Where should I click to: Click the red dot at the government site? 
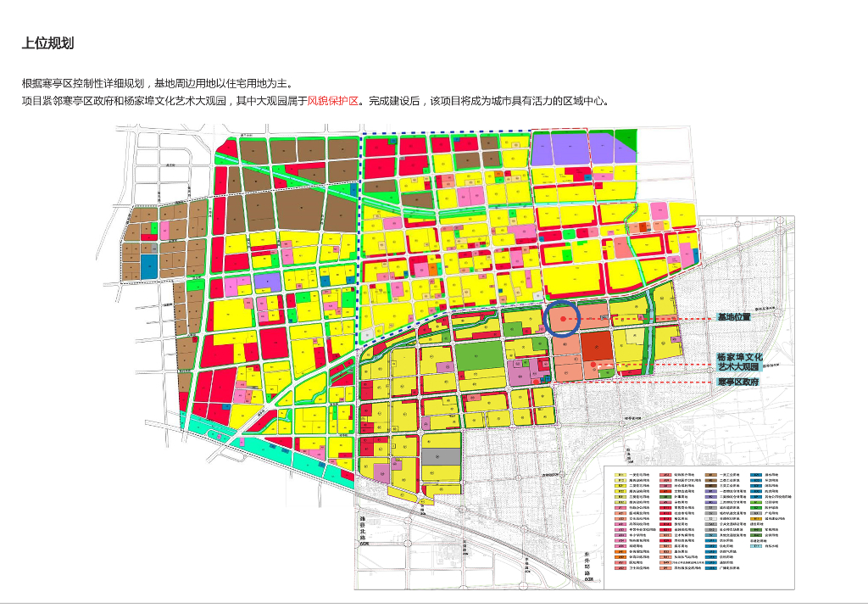pyautogui.click(x=593, y=365)
